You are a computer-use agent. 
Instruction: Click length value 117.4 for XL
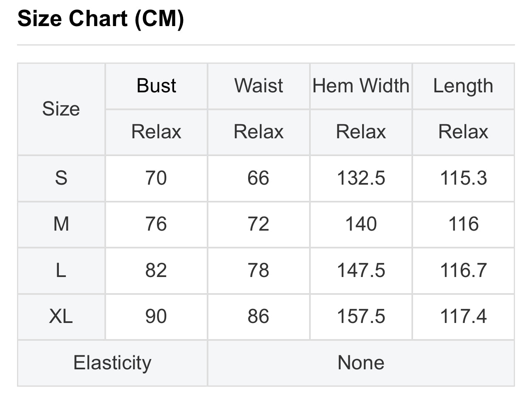click(x=463, y=317)
